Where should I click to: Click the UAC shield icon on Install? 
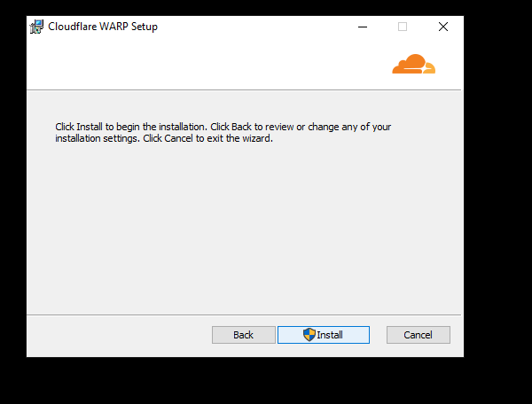click(309, 335)
